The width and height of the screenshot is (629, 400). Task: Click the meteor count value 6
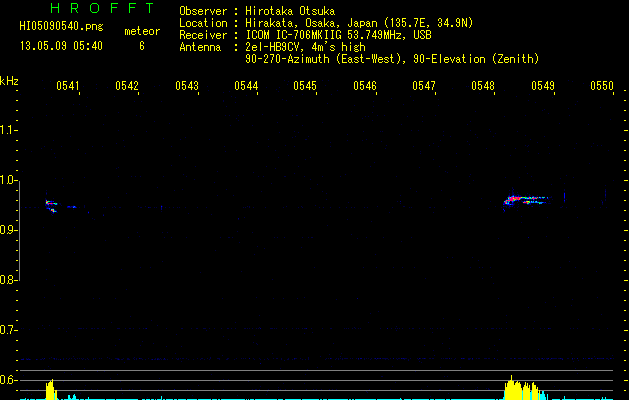142,46
